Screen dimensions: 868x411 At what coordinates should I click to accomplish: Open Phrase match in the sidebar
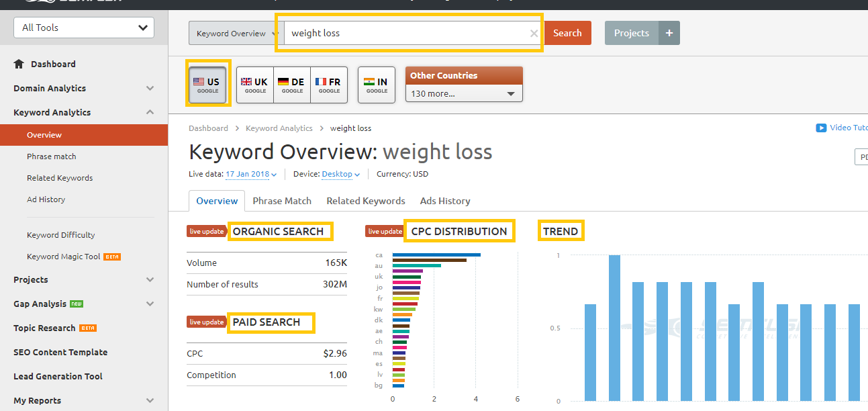52,156
